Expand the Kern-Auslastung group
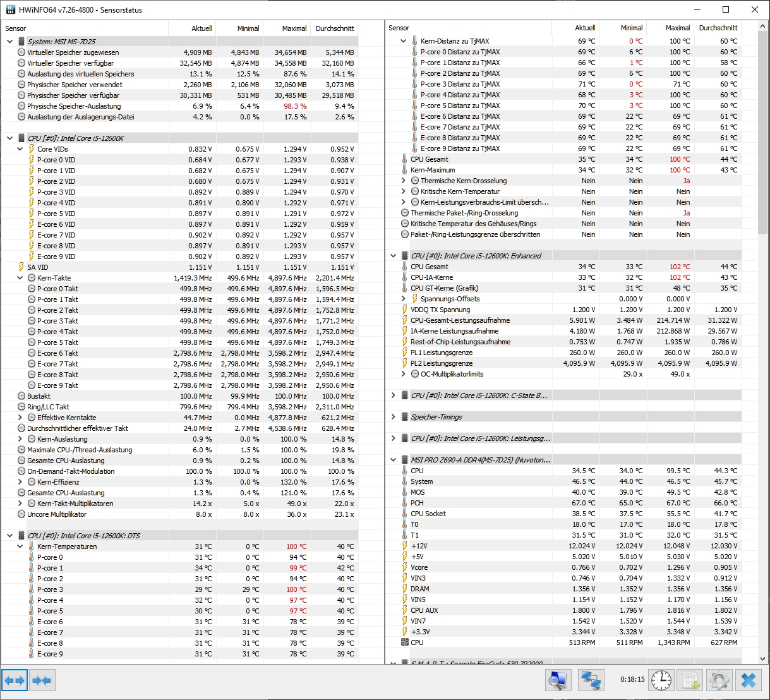This screenshot has width=770, height=700. tap(20, 439)
